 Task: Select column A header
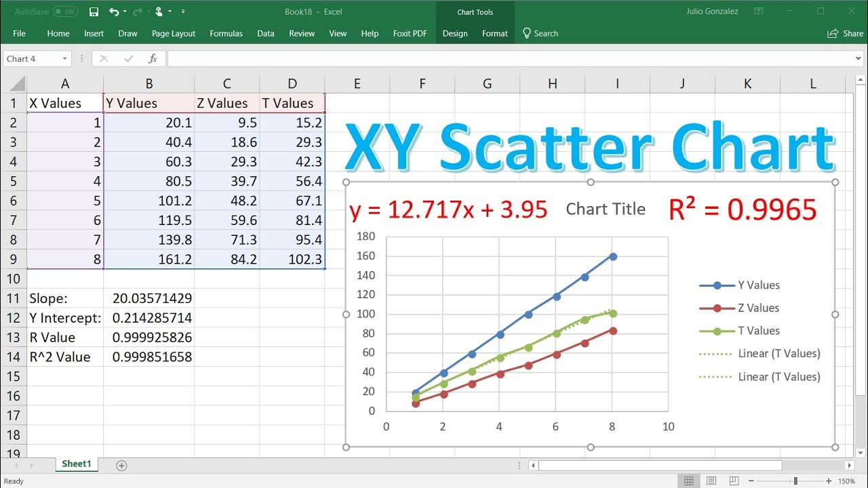[x=65, y=83]
